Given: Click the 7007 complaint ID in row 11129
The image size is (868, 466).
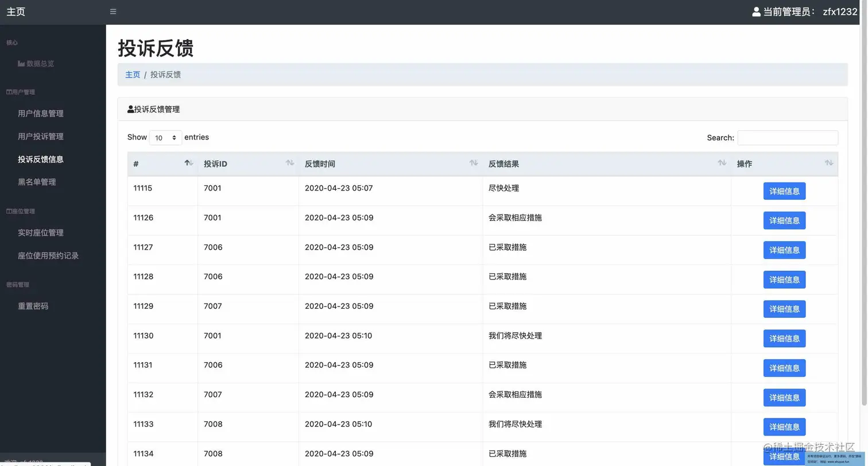Looking at the screenshot, I should 213,306.
